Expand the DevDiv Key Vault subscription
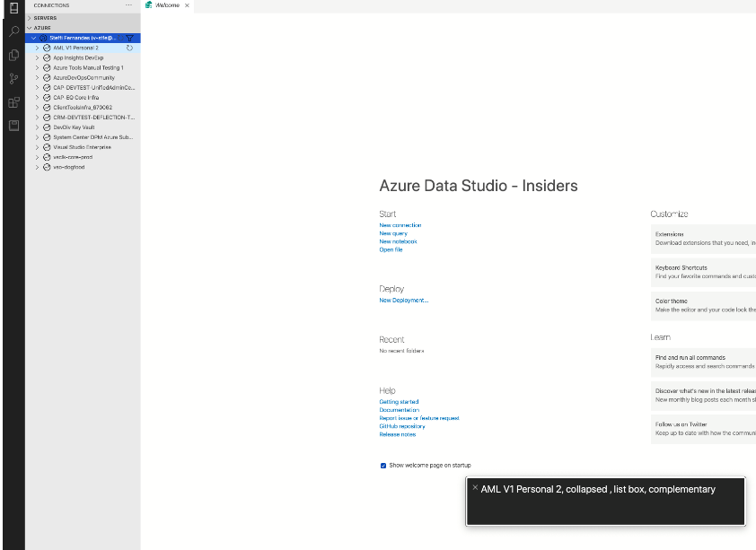 [39, 127]
